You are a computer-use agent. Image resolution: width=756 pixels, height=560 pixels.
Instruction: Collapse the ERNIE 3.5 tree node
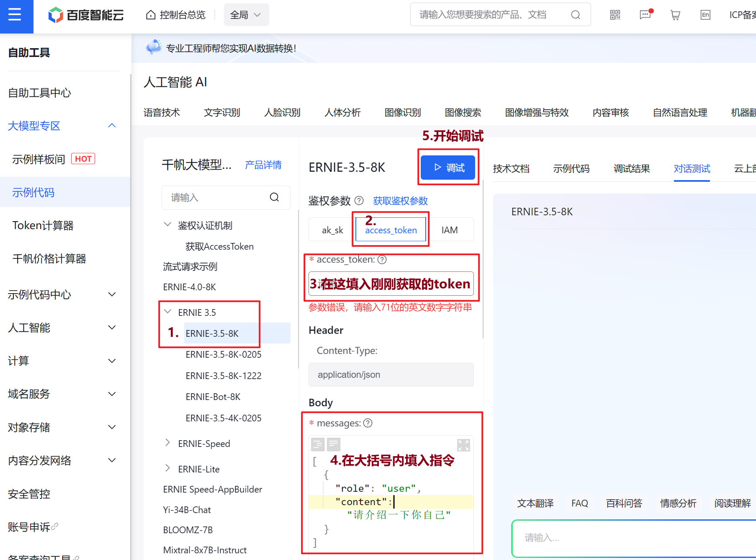pos(168,312)
